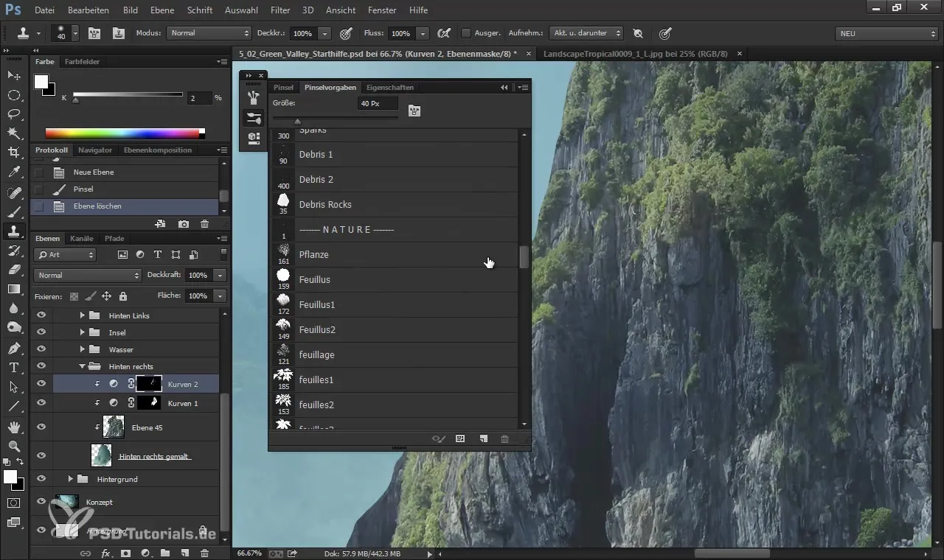Screen dimensions: 944x560
Task: Create new brush preset in Pinselvorgaben panel
Action: (483, 438)
